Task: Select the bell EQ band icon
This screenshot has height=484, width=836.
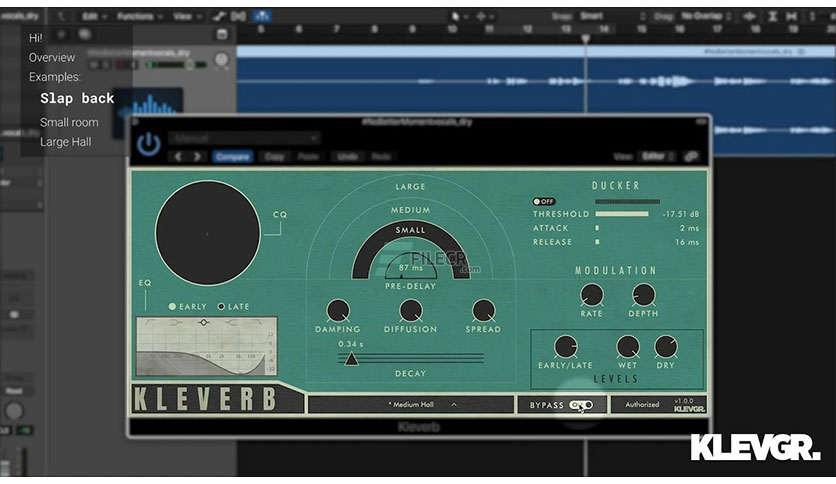Action: (x=203, y=322)
